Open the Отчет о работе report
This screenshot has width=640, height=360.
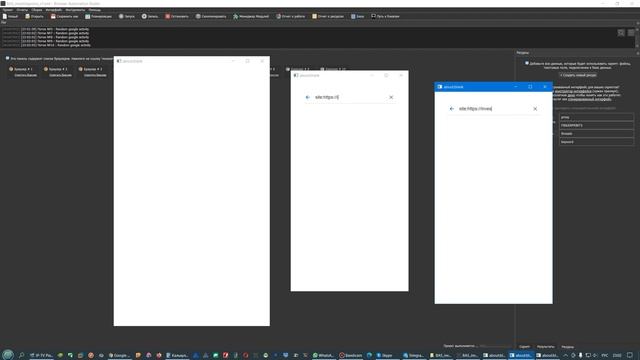(290, 16)
